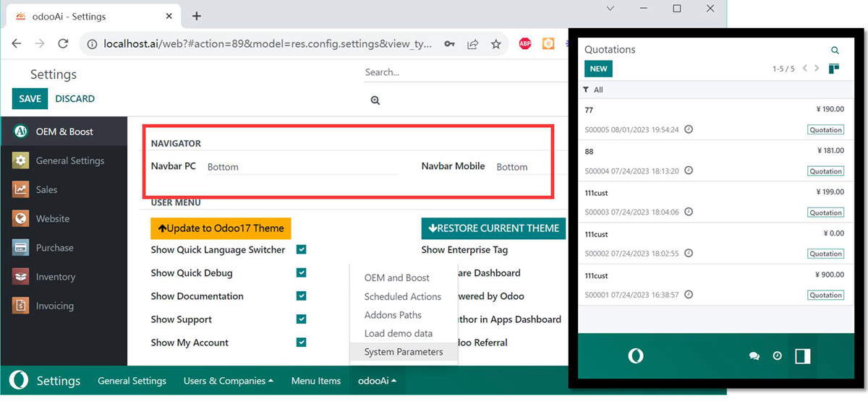Viewport: 868px width, 401px height.
Task: Go to next page in Quotations pager
Action: (817, 69)
